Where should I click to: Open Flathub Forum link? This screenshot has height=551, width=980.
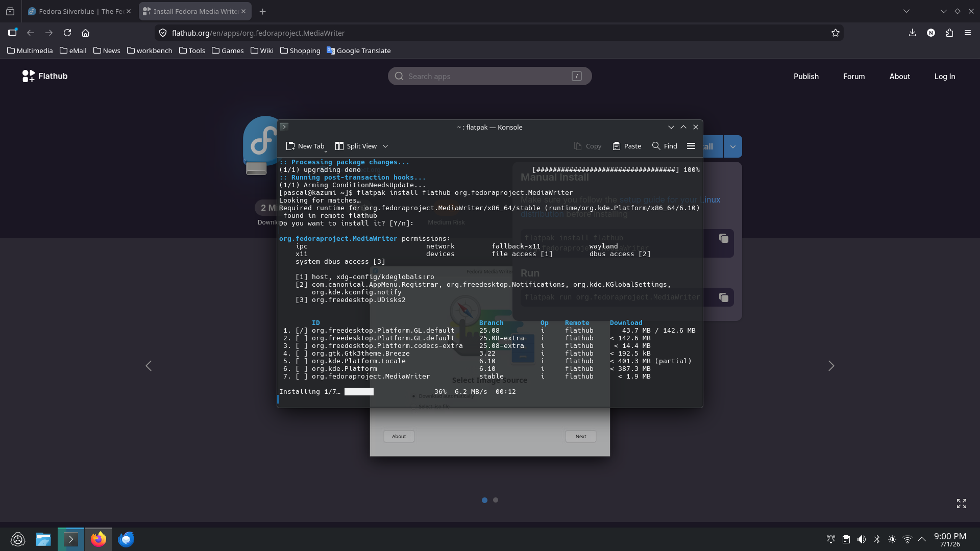pos(854,76)
